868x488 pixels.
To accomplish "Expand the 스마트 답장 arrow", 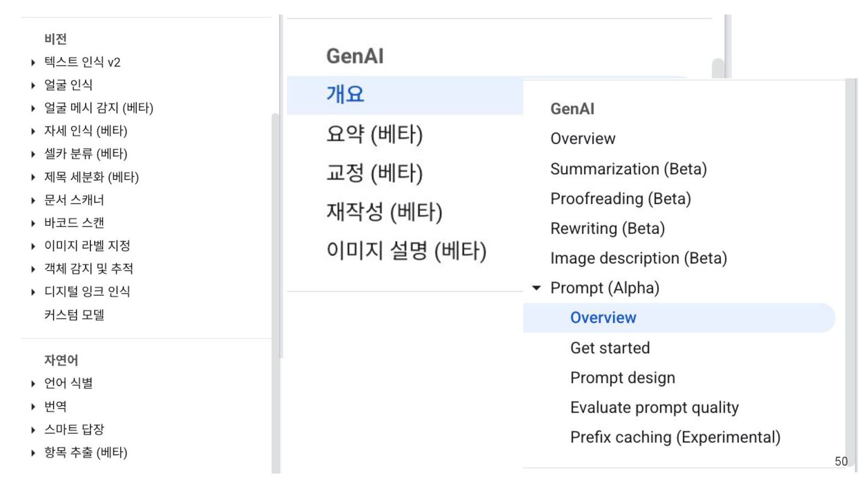I will click(33, 430).
